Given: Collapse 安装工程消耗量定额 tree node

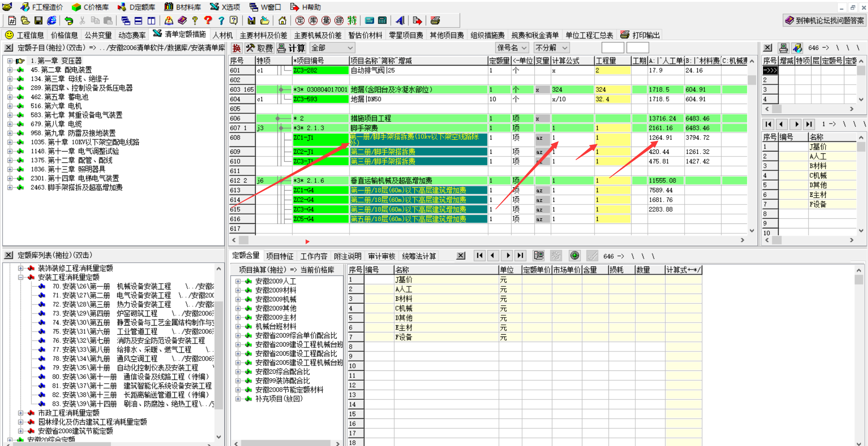Looking at the screenshot, I should point(21,277).
